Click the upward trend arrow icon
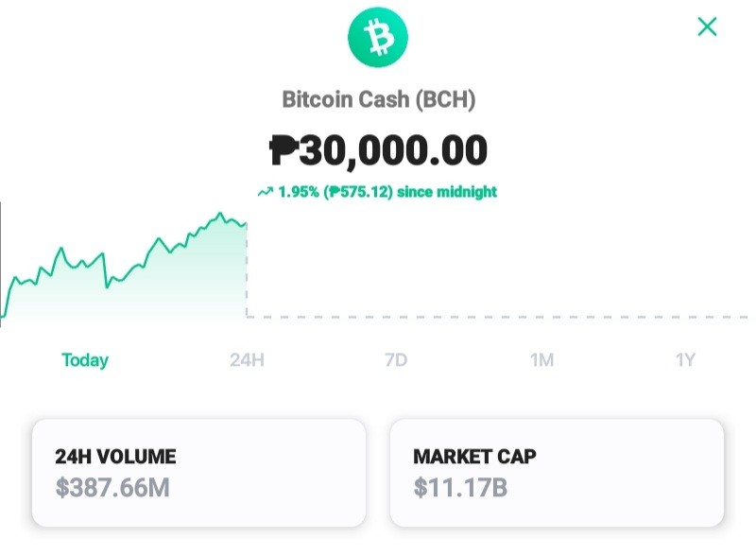The height and width of the screenshot is (556, 756). (x=266, y=192)
